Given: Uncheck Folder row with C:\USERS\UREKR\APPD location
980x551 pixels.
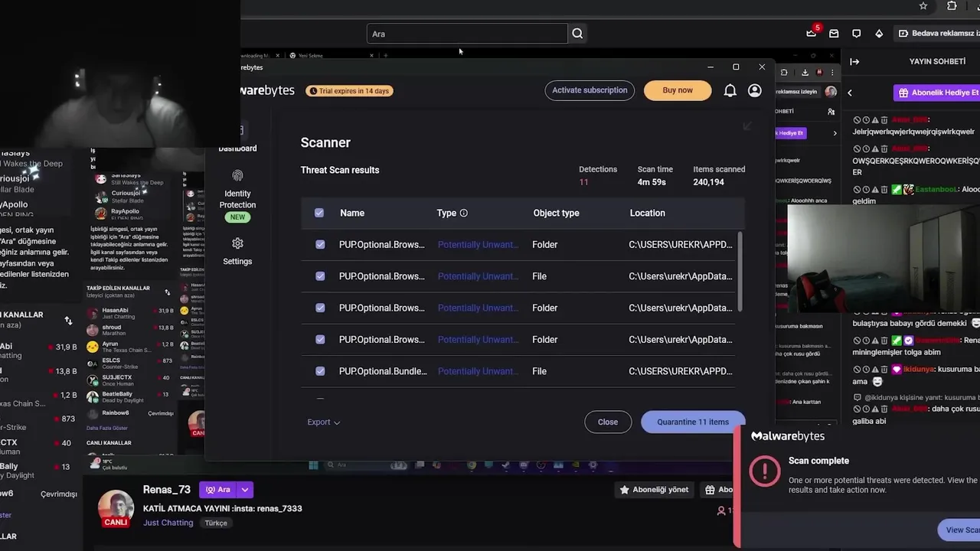Looking at the screenshot, I should 320,245.
